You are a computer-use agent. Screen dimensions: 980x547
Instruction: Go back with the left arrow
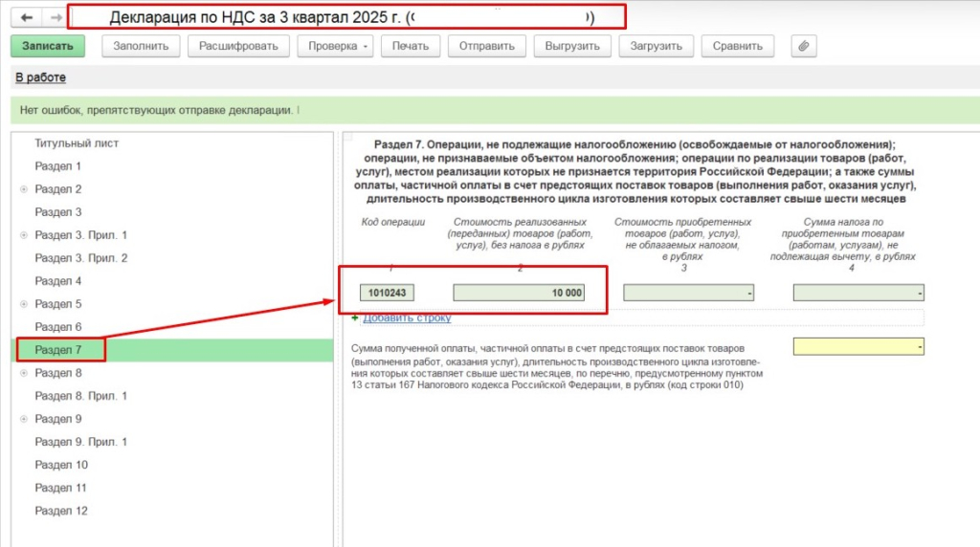point(26,17)
